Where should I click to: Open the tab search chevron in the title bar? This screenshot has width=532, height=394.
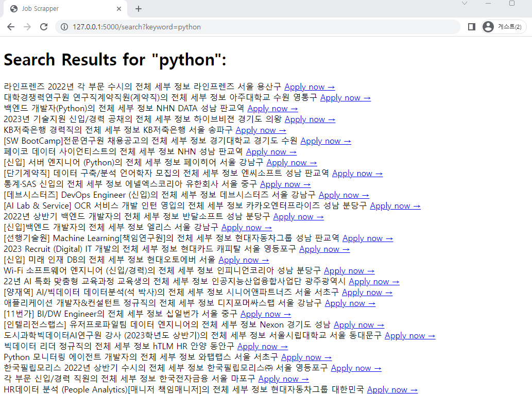coord(465,4)
